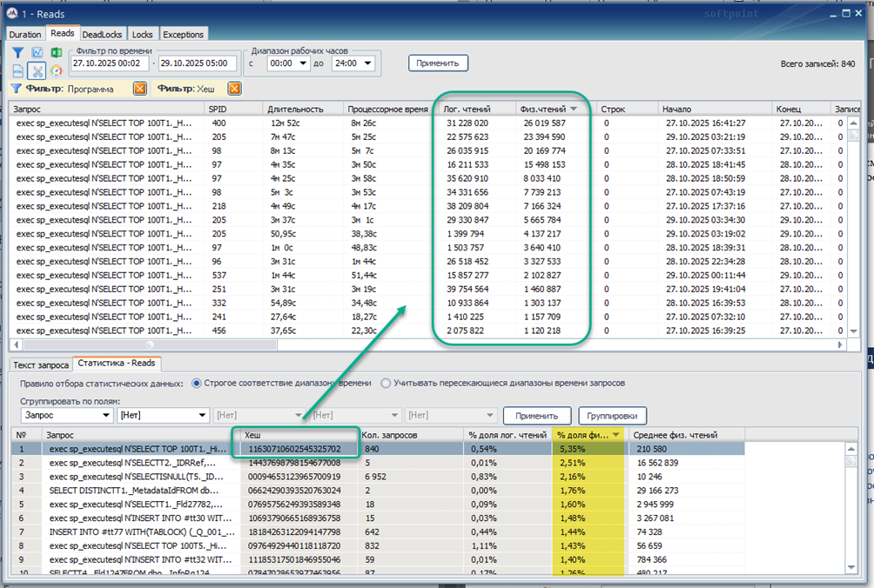Viewport: 874px width, 588px height.
Task: Click the scissors tool icon
Action: point(37,70)
